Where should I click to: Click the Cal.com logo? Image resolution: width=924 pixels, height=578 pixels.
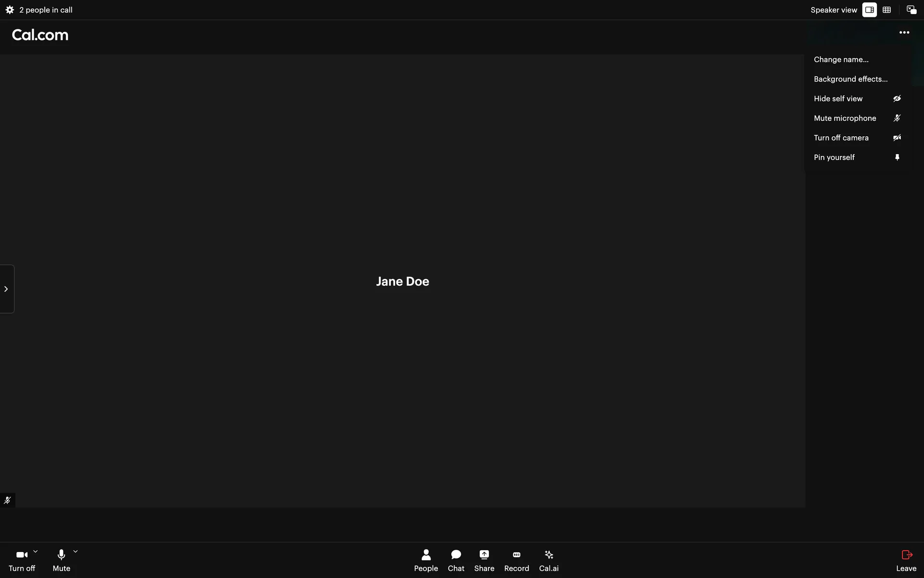point(40,35)
